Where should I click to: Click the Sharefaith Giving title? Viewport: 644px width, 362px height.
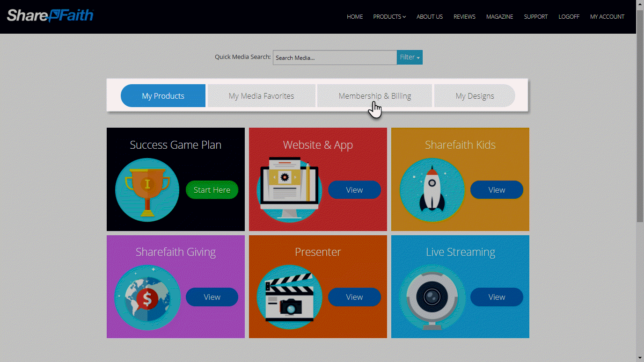point(176,252)
